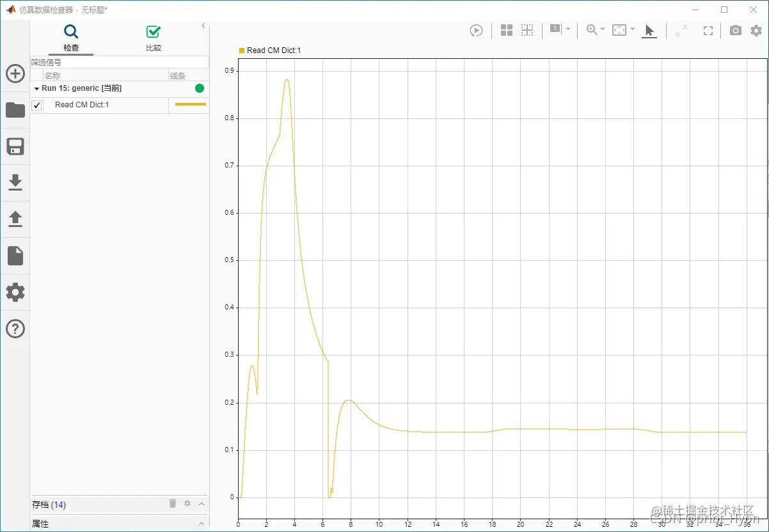
Task: Open Preferences gear in left sidebar
Action: pyautogui.click(x=15, y=292)
